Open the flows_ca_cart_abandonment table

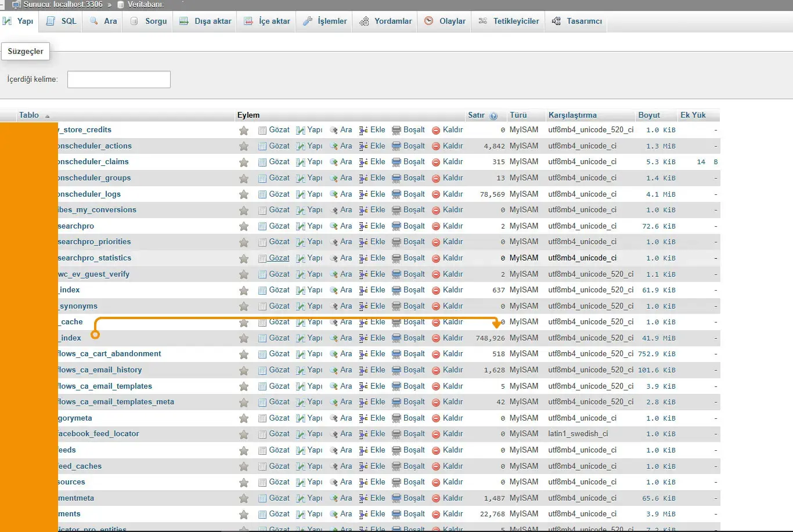110,354
